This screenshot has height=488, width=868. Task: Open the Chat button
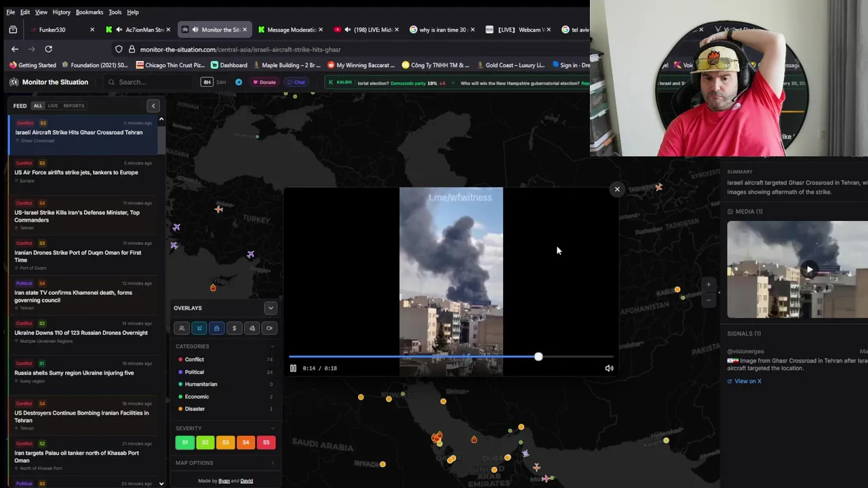[296, 82]
